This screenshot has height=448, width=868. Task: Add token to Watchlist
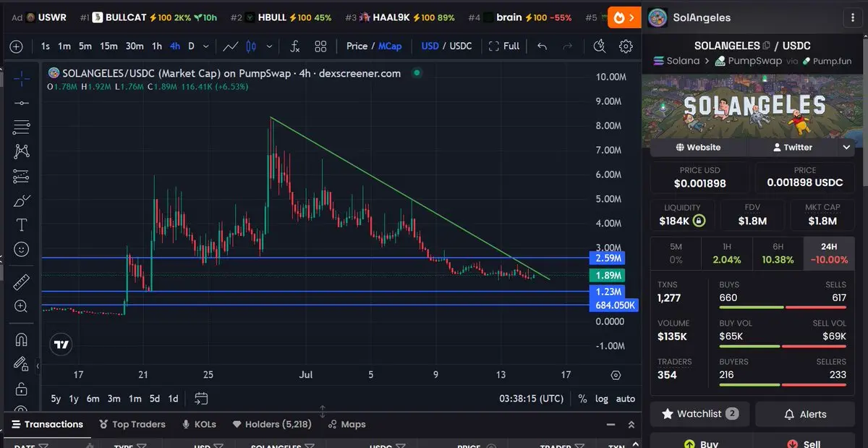coord(699,414)
